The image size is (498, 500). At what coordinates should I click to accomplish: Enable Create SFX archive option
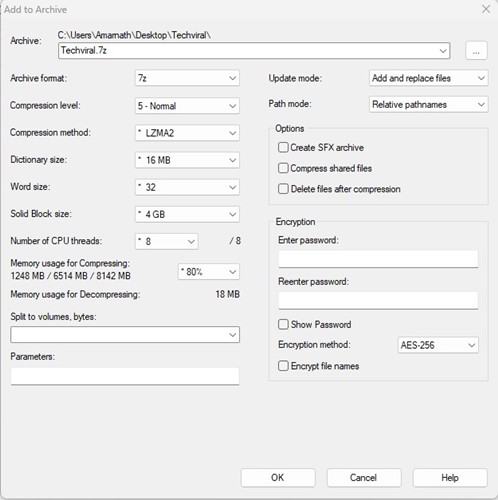(283, 147)
